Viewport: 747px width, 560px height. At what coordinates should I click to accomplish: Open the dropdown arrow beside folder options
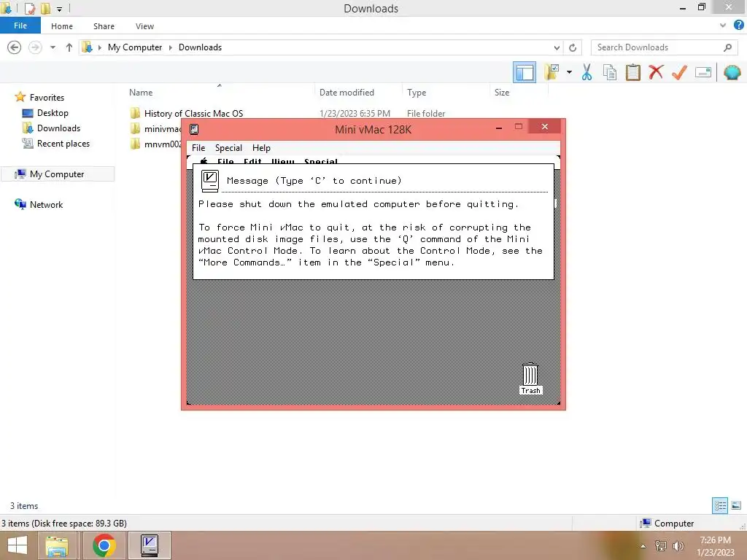coord(569,72)
